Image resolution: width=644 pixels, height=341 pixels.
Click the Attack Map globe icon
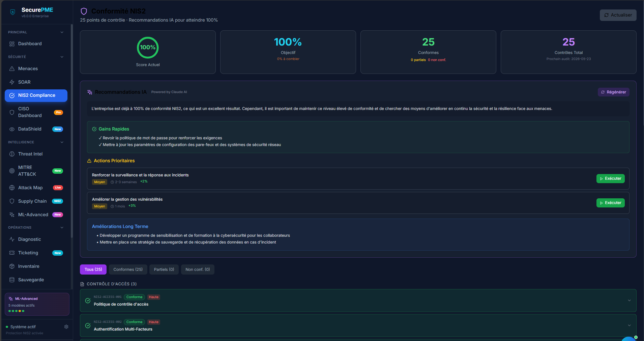pos(12,188)
